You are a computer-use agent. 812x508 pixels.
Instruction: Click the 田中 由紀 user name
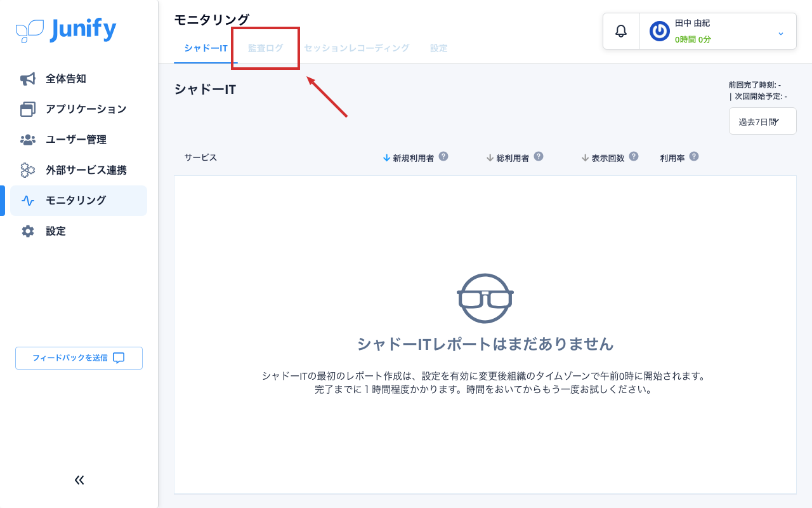point(692,23)
